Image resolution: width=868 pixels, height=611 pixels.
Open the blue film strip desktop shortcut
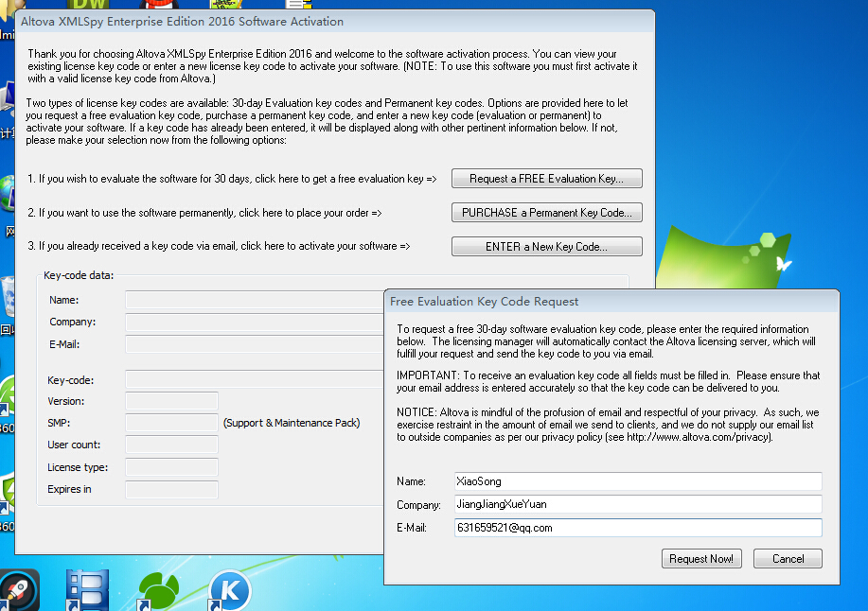[87, 590]
